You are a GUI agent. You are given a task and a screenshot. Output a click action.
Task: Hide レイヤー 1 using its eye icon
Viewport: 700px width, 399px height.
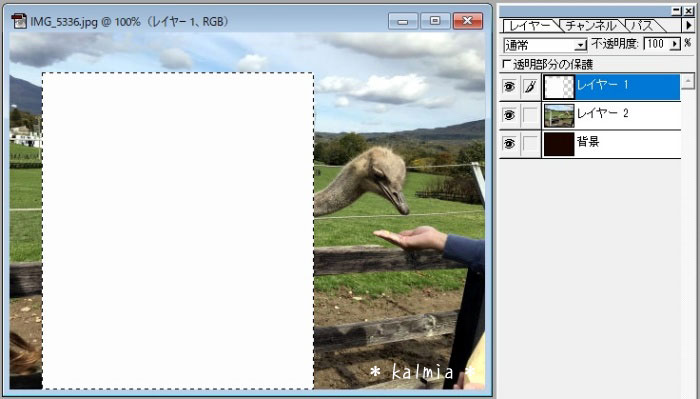pyautogui.click(x=509, y=87)
